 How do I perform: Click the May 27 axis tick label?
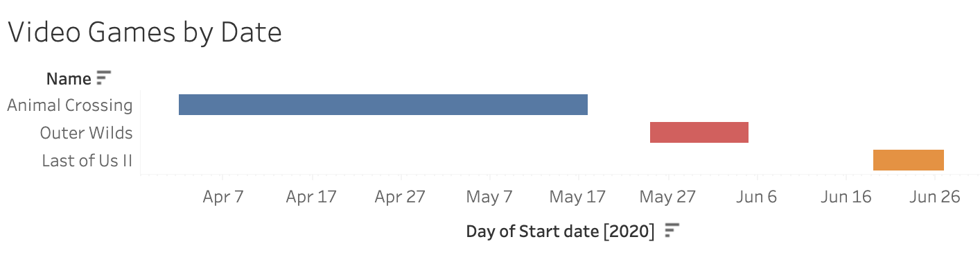click(667, 197)
